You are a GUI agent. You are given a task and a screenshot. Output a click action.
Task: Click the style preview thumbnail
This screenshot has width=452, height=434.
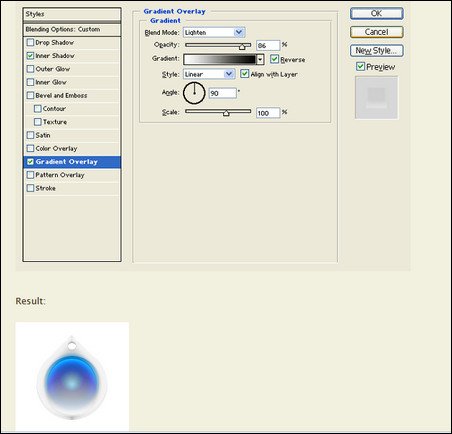pyautogui.click(x=376, y=98)
